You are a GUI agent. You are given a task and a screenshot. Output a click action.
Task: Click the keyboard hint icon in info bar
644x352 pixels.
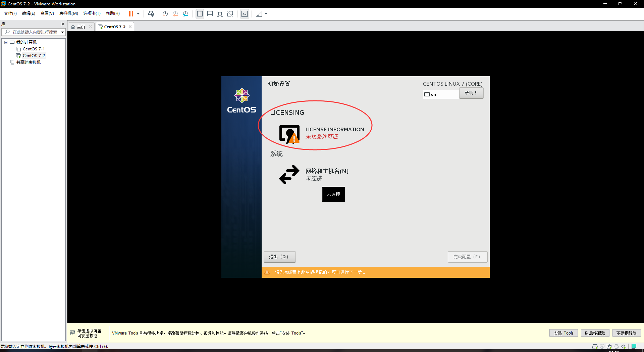(x=72, y=333)
